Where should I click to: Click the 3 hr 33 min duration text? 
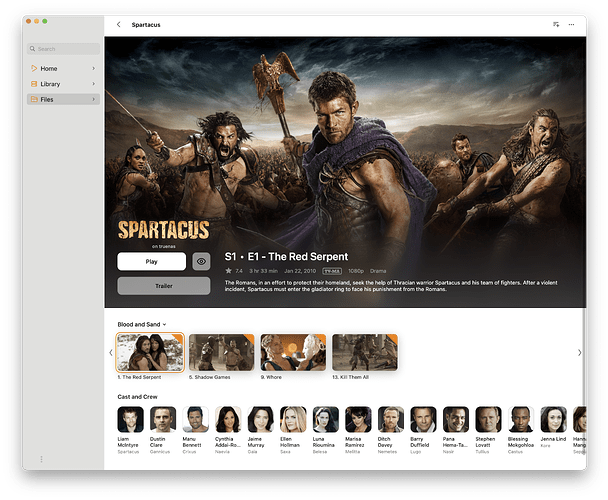(263, 271)
